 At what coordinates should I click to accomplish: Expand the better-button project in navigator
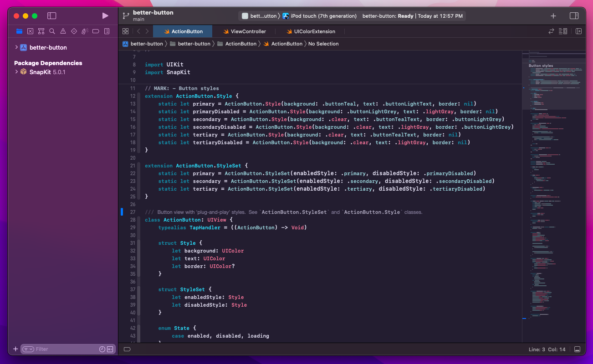[16, 47]
